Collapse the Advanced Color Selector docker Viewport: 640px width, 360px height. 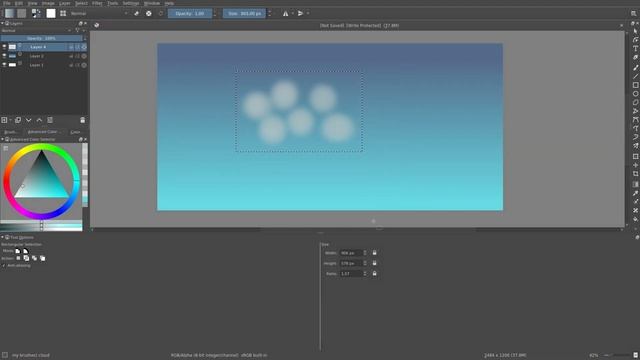2,139
